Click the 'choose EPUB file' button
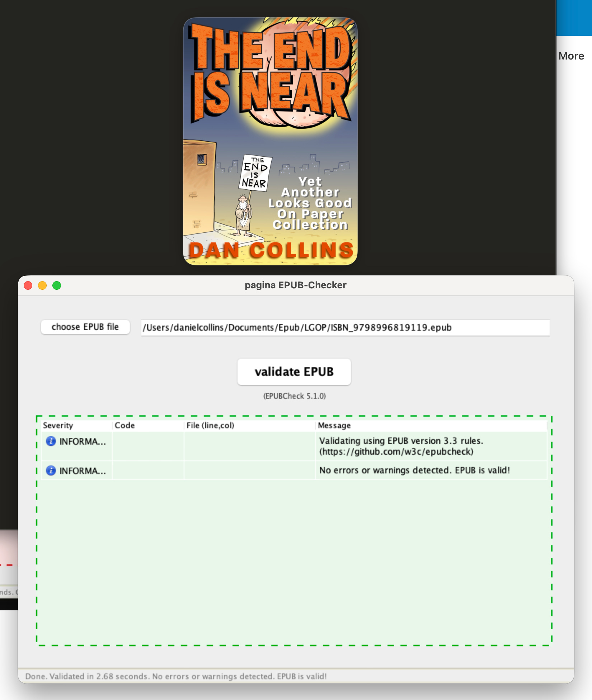Screen dimensions: 592x700 click(85, 327)
